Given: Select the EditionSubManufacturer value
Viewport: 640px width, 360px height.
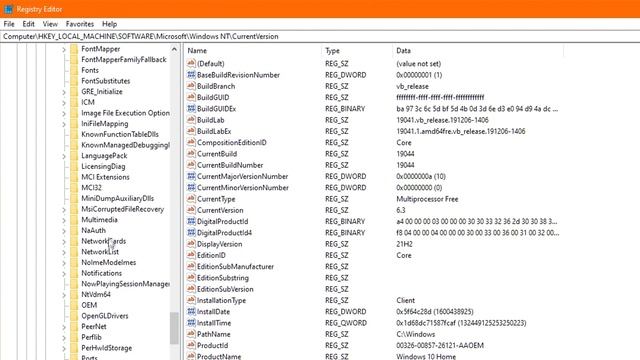Looking at the screenshot, I should [x=236, y=267].
